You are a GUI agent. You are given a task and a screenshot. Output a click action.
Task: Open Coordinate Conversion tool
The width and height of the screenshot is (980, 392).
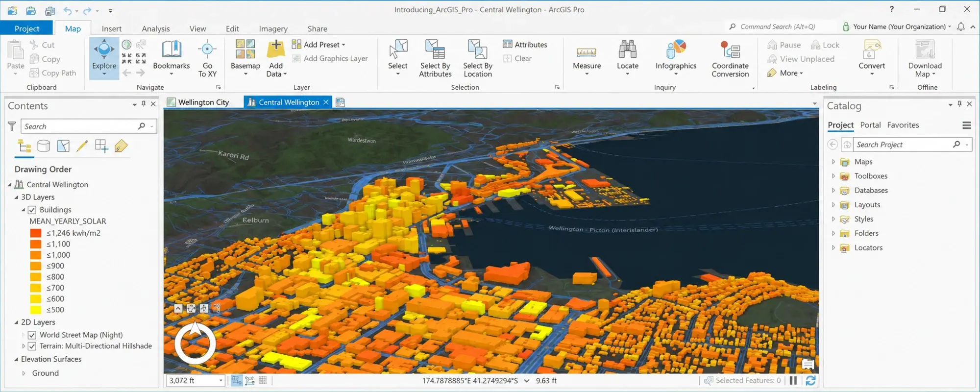click(x=730, y=58)
